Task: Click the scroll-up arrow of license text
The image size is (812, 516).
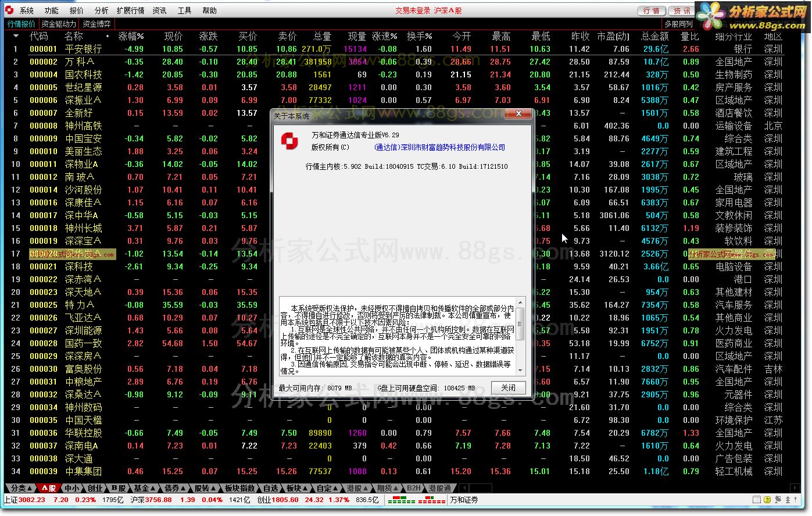Action: [x=520, y=303]
